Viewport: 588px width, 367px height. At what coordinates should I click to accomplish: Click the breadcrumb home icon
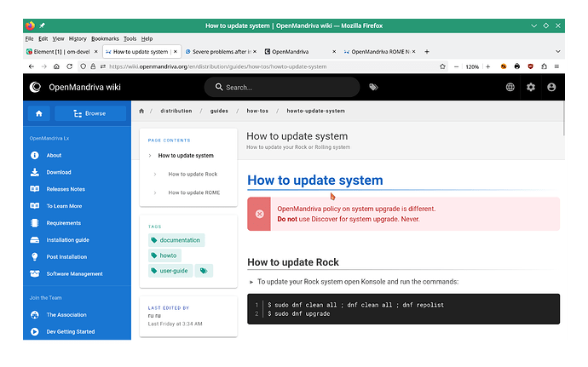tap(141, 111)
